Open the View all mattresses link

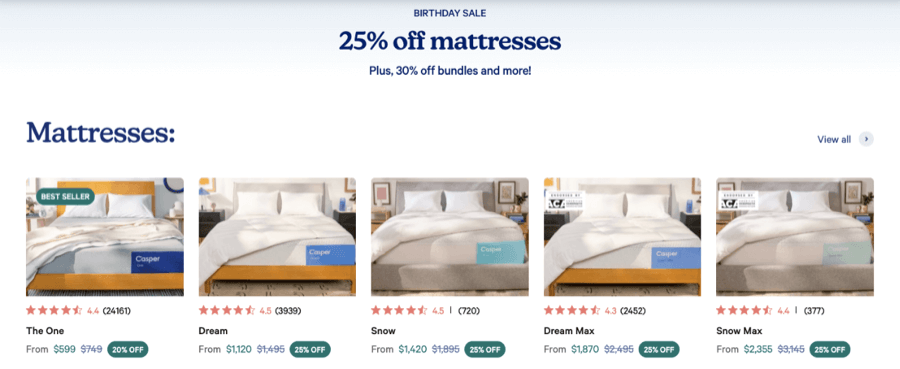click(834, 139)
